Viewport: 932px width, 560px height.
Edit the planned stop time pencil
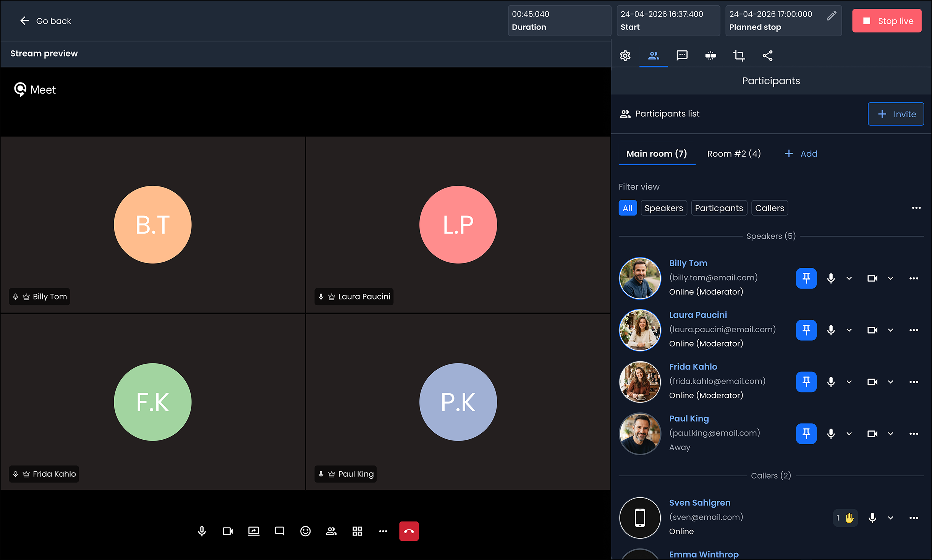click(x=832, y=15)
